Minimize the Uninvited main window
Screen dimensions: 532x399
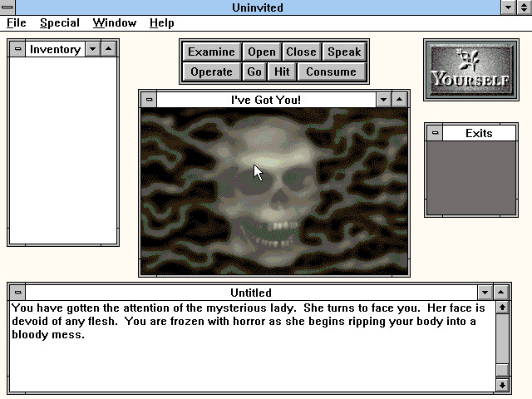pyautogui.click(x=508, y=7)
